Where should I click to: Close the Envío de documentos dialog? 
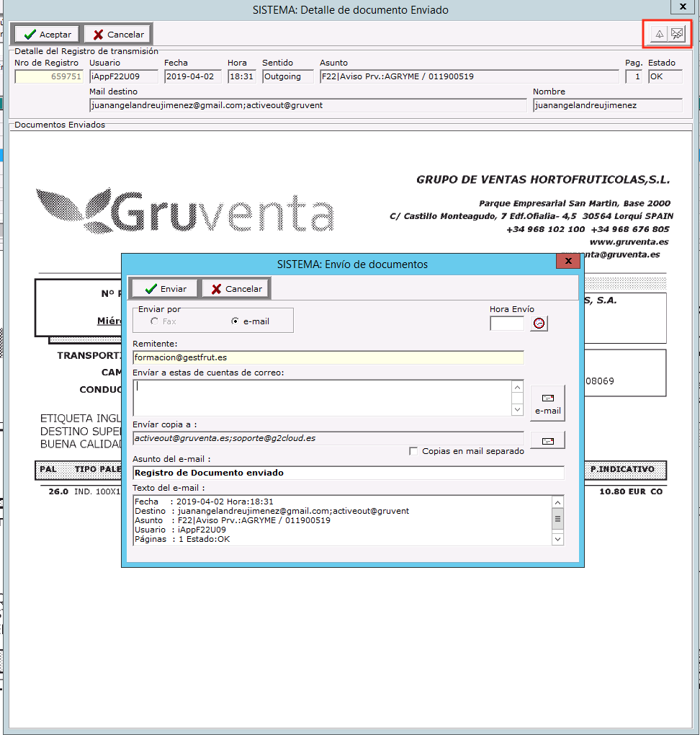tap(568, 261)
